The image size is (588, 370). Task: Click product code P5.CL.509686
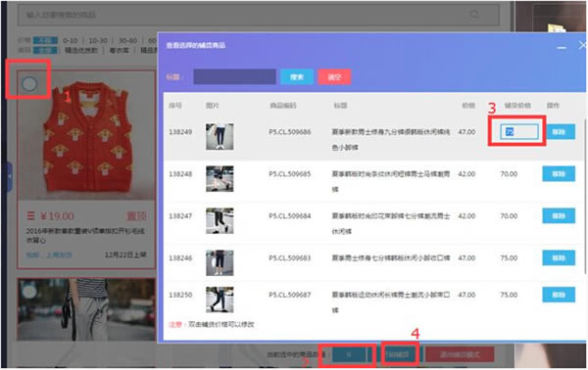click(x=289, y=132)
